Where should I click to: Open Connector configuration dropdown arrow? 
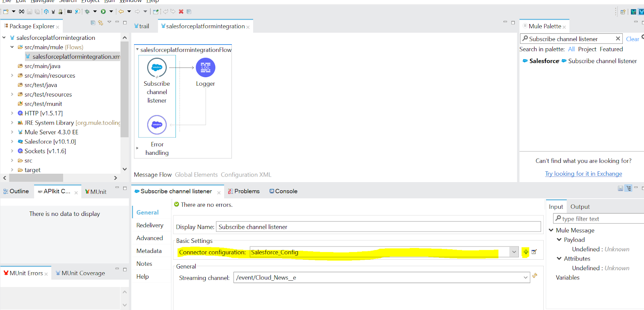pyautogui.click(x=514, y=252)
